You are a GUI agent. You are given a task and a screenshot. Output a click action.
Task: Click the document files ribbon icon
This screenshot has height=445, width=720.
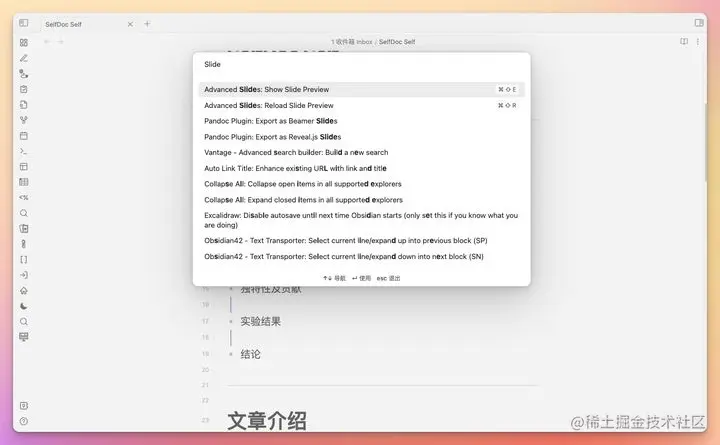tap(24, 105)
